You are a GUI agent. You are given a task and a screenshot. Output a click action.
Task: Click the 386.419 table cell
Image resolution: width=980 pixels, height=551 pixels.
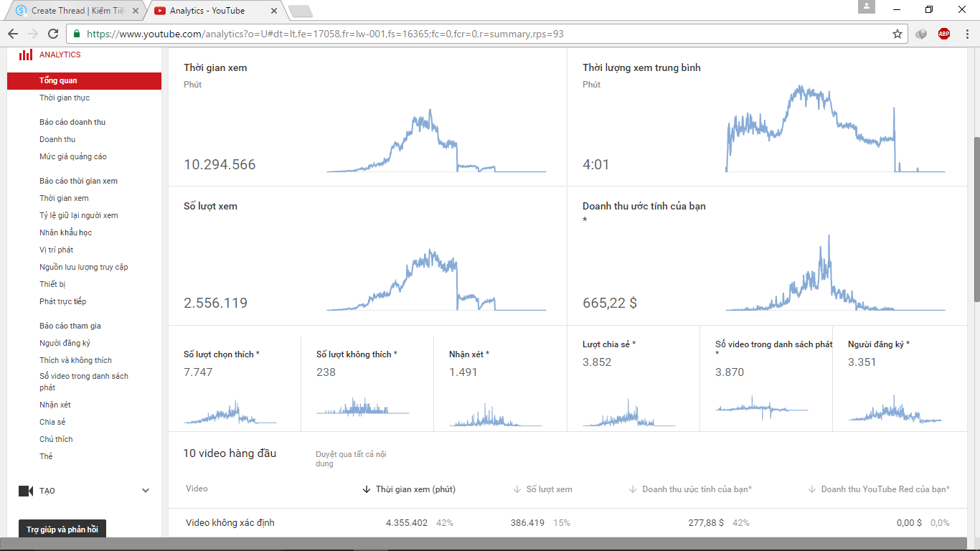coord(527,523)
